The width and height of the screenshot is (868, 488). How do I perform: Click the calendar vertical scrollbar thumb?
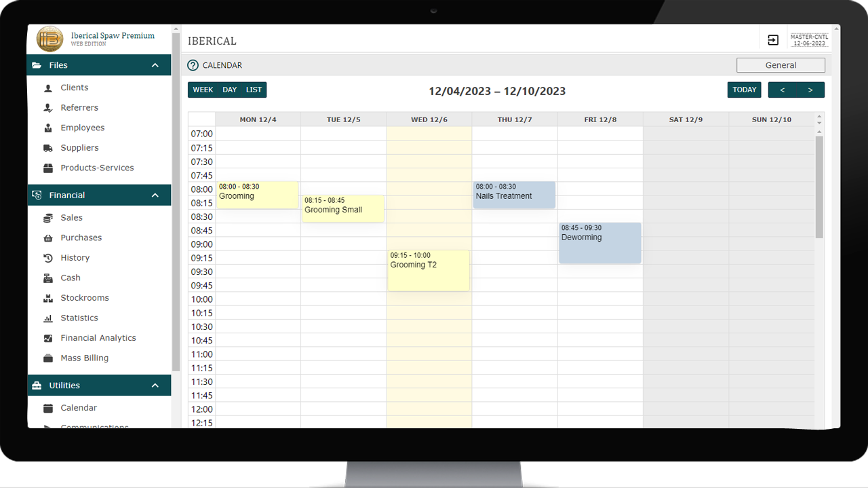[x=819, y=187]
